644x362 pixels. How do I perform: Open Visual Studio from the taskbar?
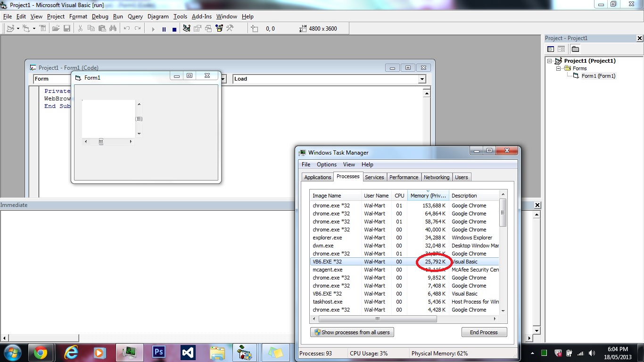pyautogui.click(x=188, y=353)
